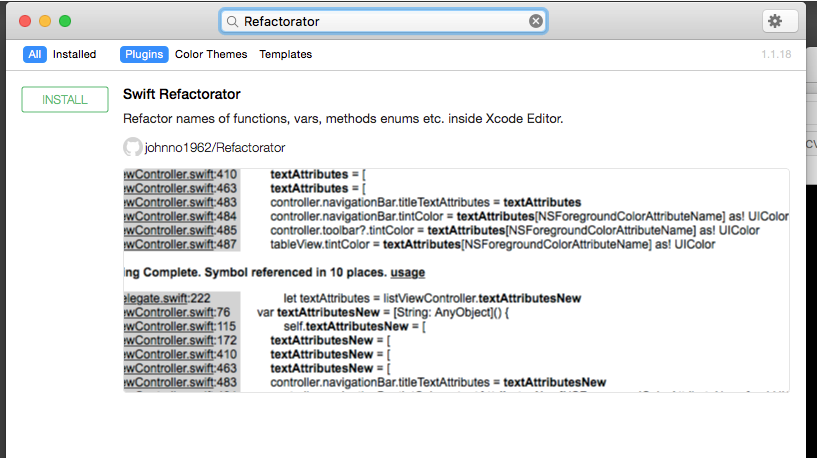Install the Swift Refactorator plugin
This screenshot has width=817, height=458.
pyautogui.click(x=65, y=100)
